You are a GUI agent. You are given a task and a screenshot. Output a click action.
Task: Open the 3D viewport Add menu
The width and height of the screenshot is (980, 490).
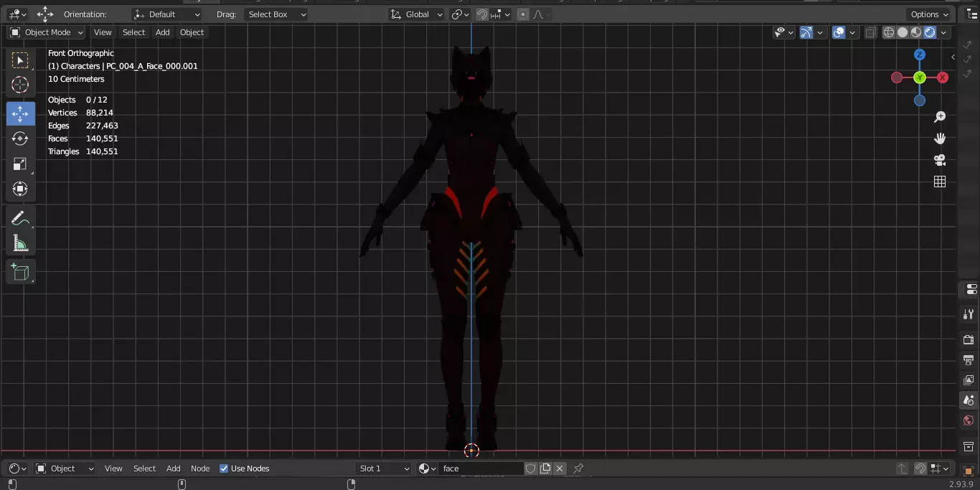pyautogui.click(x=163, y=32)
